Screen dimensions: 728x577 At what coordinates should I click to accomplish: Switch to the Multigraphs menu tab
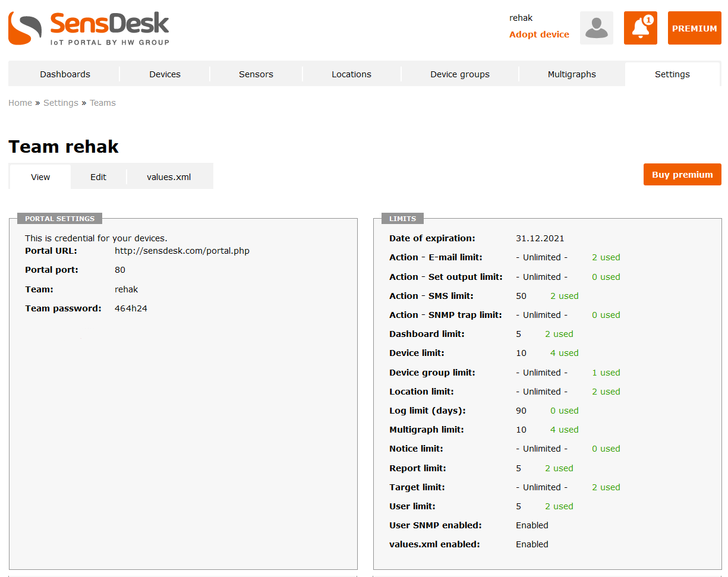click(572, 74)
